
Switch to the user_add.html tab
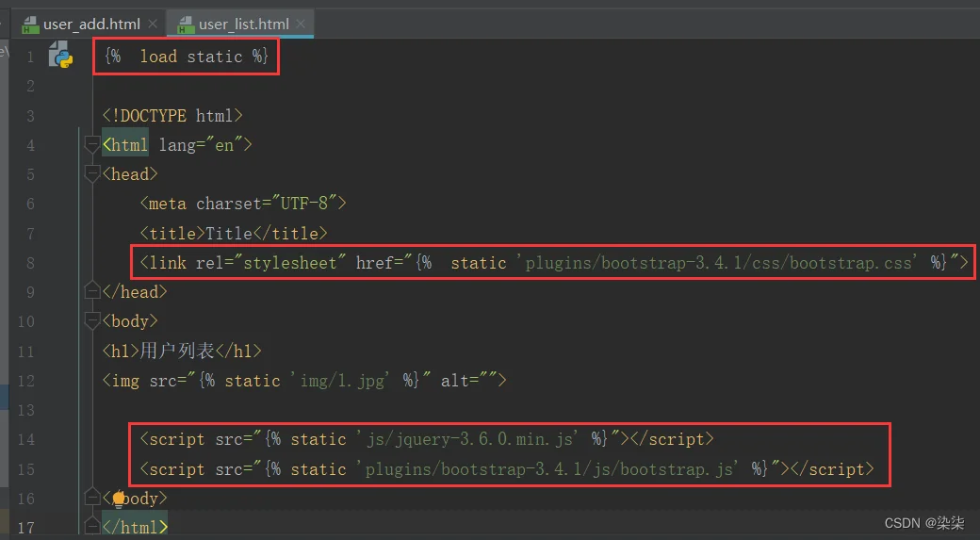point(91,25)
